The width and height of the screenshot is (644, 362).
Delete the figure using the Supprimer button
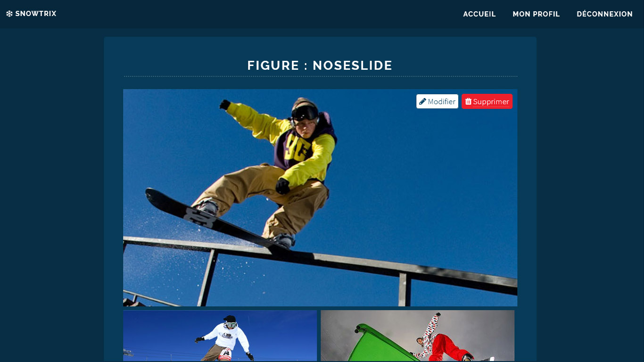tap(487, 101)
